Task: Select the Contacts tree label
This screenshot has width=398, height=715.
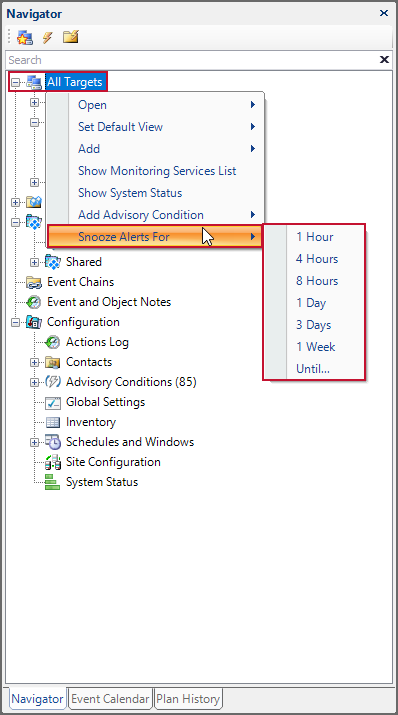Action: 89,362
